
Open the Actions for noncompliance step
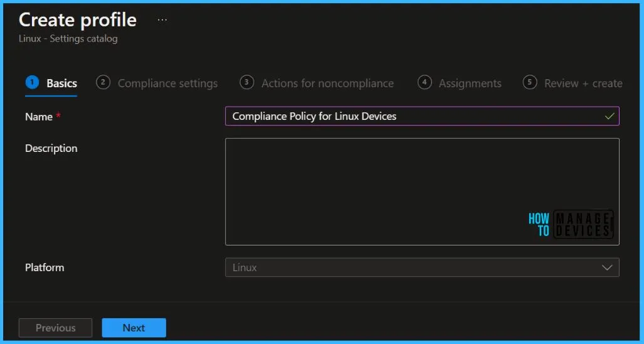pos(317,83)
